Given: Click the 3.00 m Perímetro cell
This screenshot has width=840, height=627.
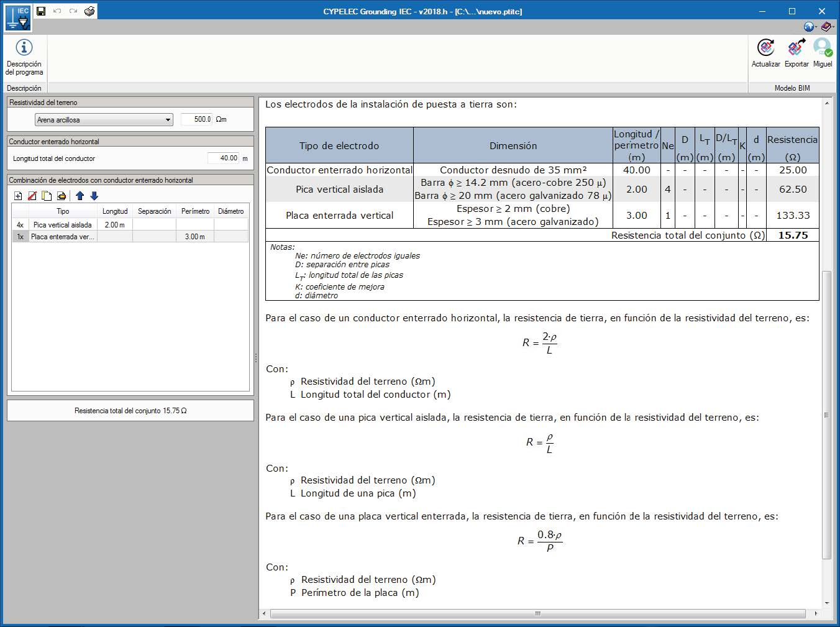Looking at the screenshot, I should [195, 237].
